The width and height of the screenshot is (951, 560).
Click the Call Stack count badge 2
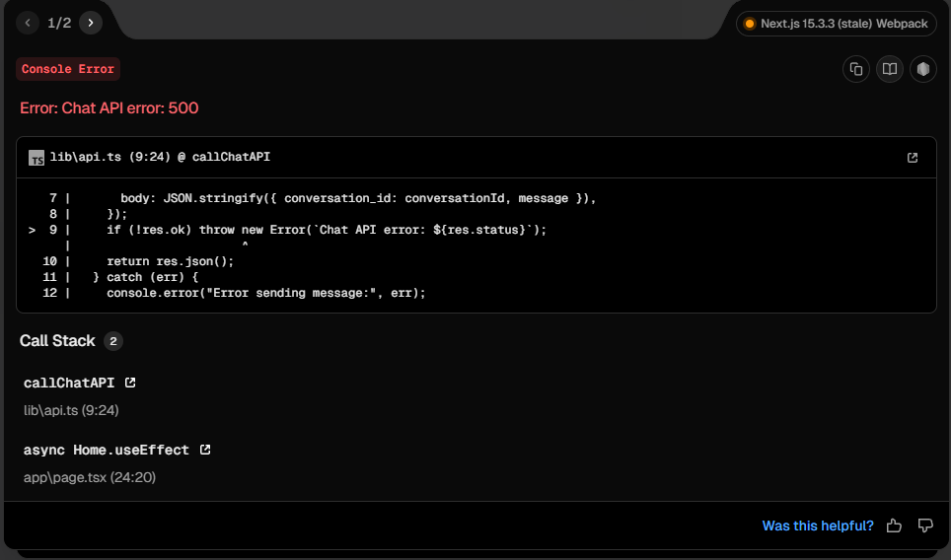pyautogui.click(x=112, y=341)
